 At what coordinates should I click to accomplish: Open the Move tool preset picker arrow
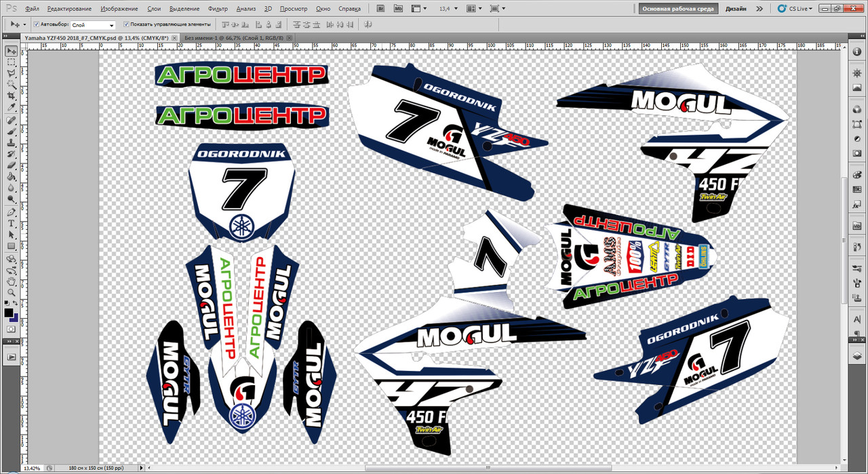point(24,24)
